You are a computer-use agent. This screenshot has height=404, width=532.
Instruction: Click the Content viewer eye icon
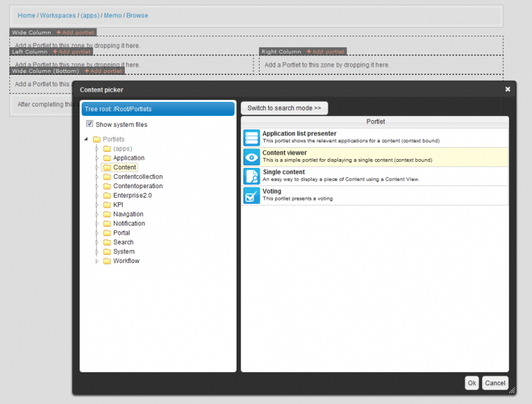click(252, 157)
